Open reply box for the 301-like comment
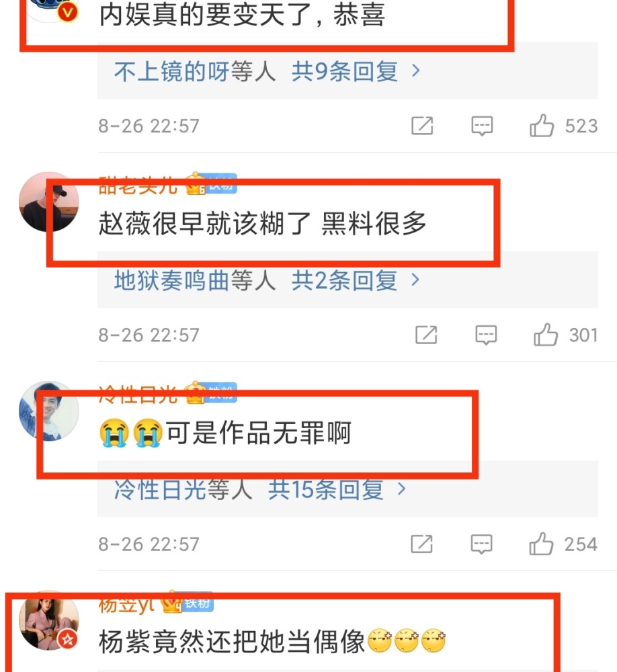617x672 pixels. 486,335
